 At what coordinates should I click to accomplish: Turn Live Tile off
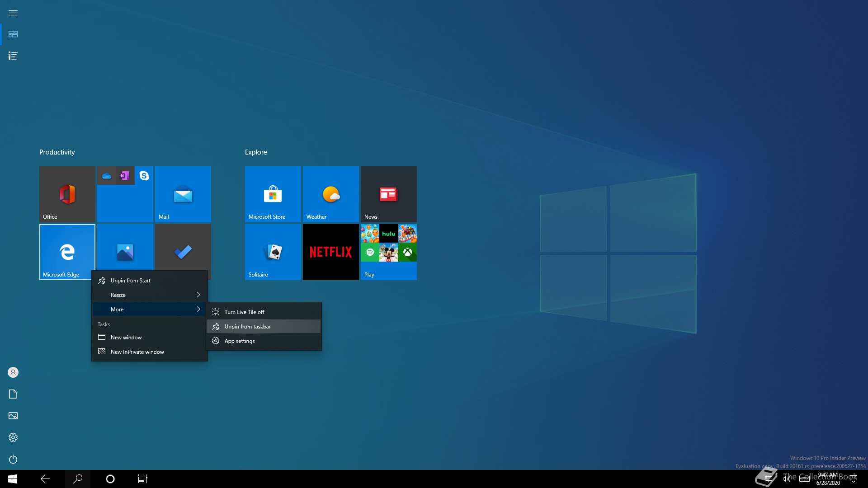pyautogui.click(x=264, y=312)
